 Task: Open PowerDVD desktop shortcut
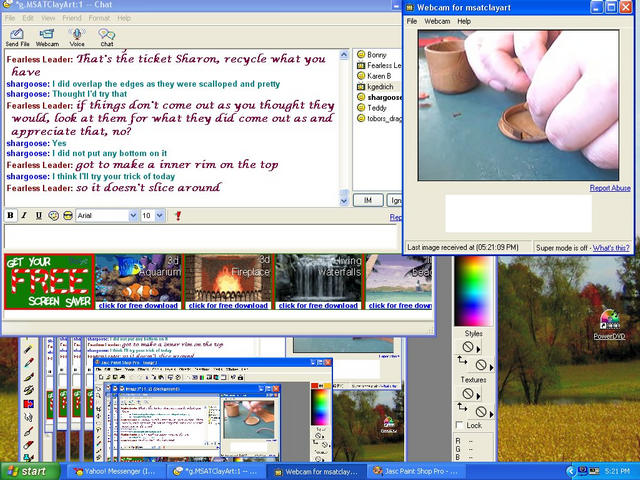click(x=609, y=324)
